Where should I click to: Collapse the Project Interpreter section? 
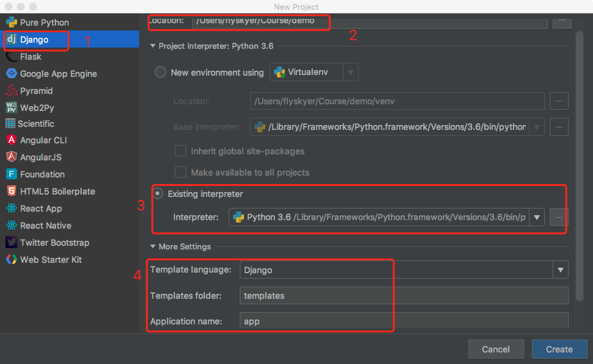tap(153, 46)
